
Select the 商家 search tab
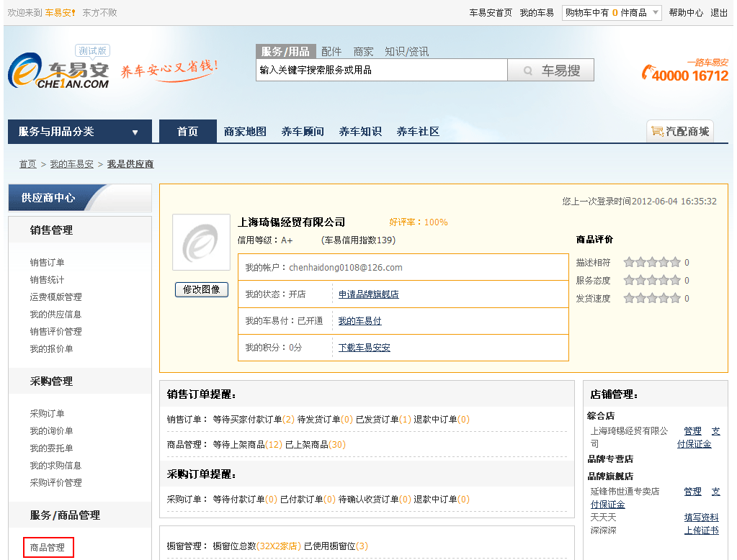click(x=363, y=52)
